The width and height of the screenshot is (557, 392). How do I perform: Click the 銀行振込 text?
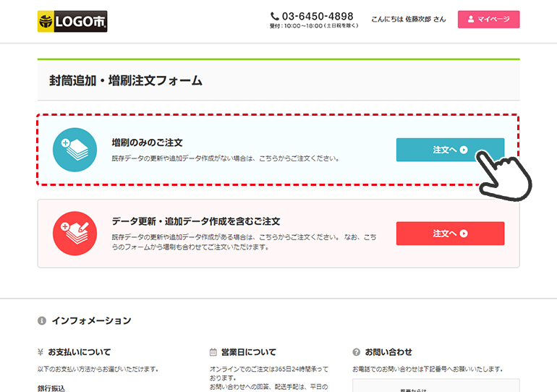pos(51,388)
